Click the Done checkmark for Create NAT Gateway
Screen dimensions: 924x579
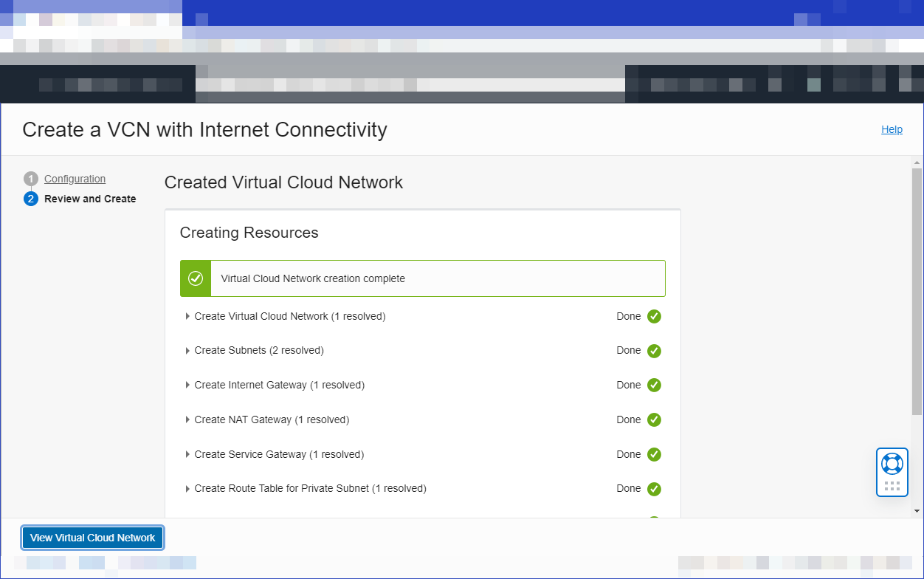coord(653,419)
